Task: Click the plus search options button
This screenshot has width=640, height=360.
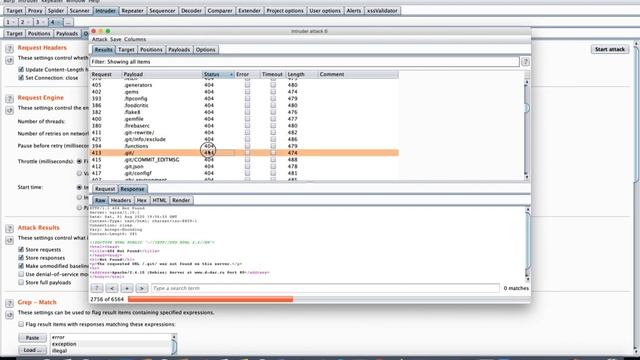Action: point(127,288)
